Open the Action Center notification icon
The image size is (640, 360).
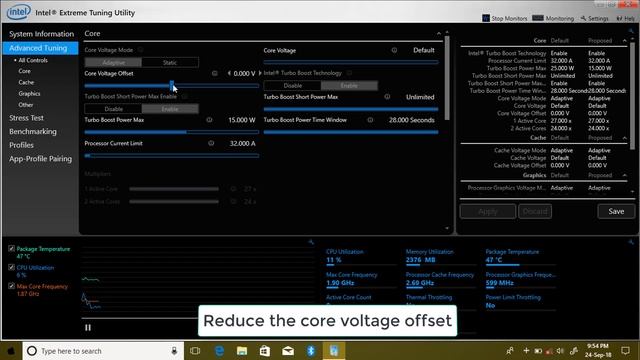(x=625, y=351)
